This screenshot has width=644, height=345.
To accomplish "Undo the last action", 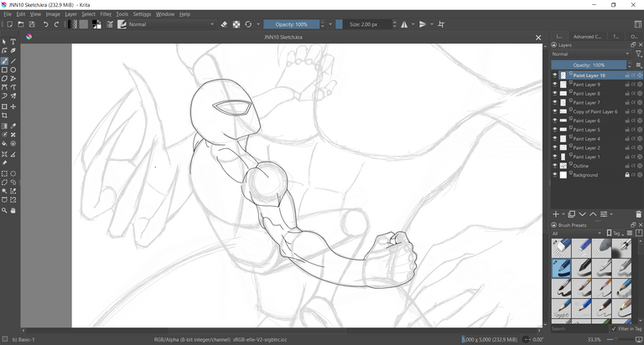I will coord(45,24).
